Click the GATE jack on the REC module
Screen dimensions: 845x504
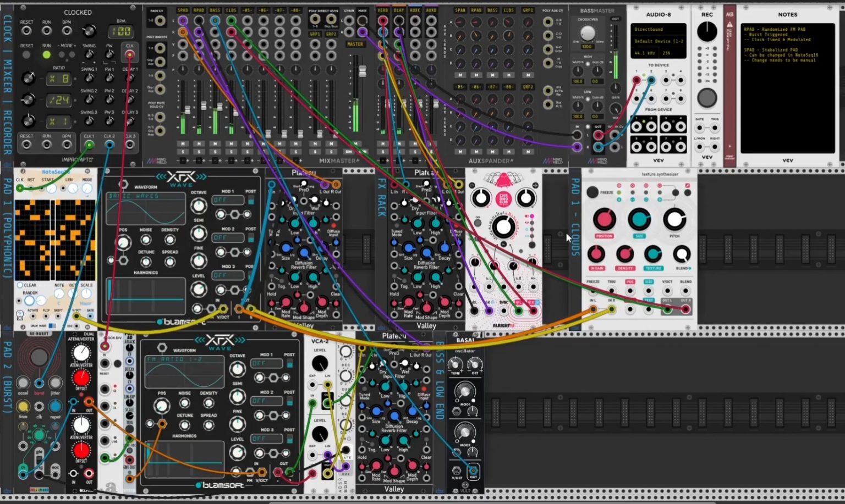point(699,128)
